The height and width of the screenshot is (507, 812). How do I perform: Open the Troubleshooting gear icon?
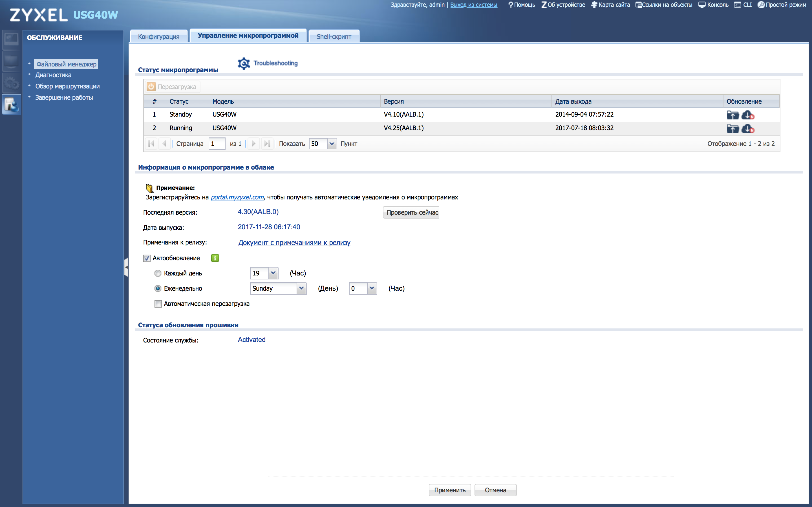(x=244, y=63)
